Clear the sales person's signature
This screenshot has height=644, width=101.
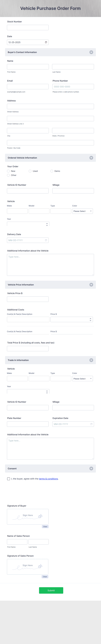tap(45, 576)
